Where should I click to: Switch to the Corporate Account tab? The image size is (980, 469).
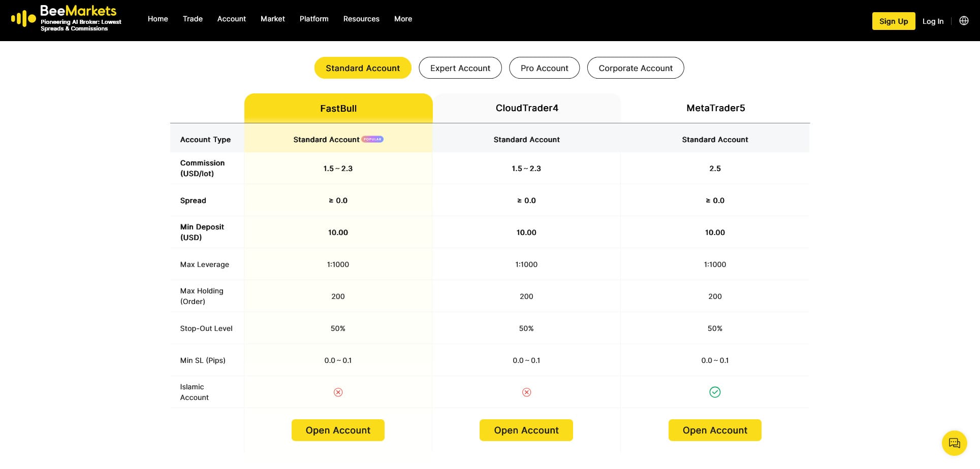[636, 68]
